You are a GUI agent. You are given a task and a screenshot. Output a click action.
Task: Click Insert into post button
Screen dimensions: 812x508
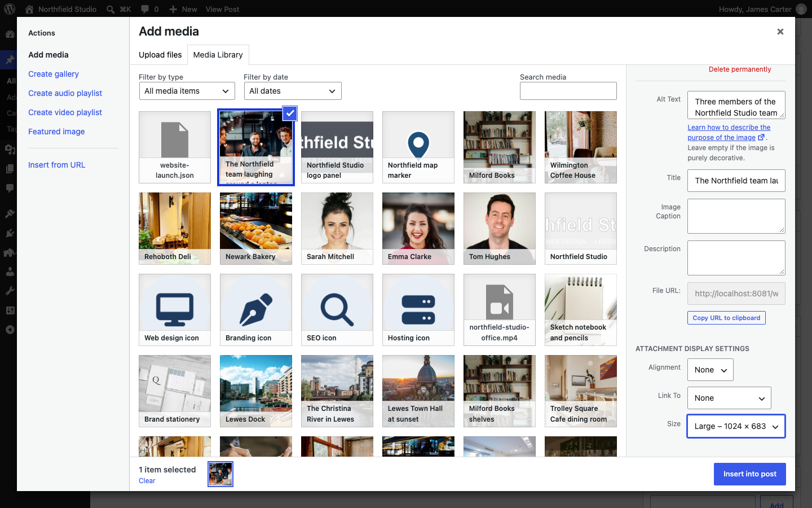coord(750,474)
